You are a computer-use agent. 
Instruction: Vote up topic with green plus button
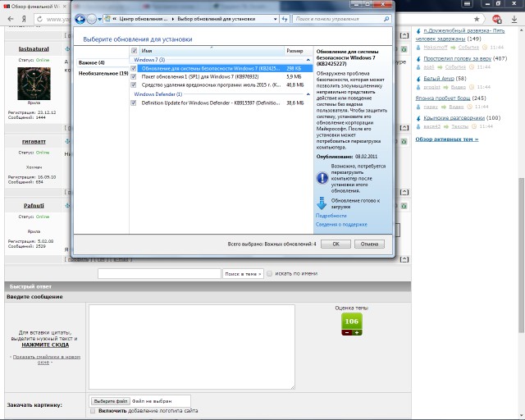pos(357,332)
